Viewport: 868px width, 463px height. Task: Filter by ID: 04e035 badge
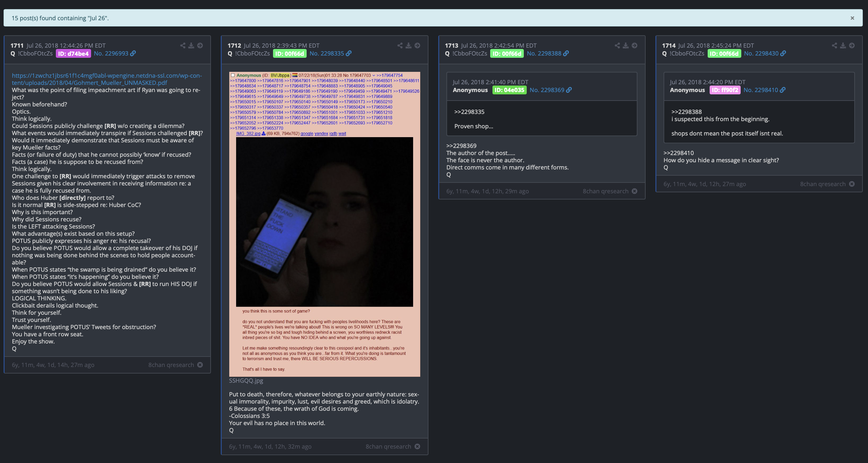509,90
